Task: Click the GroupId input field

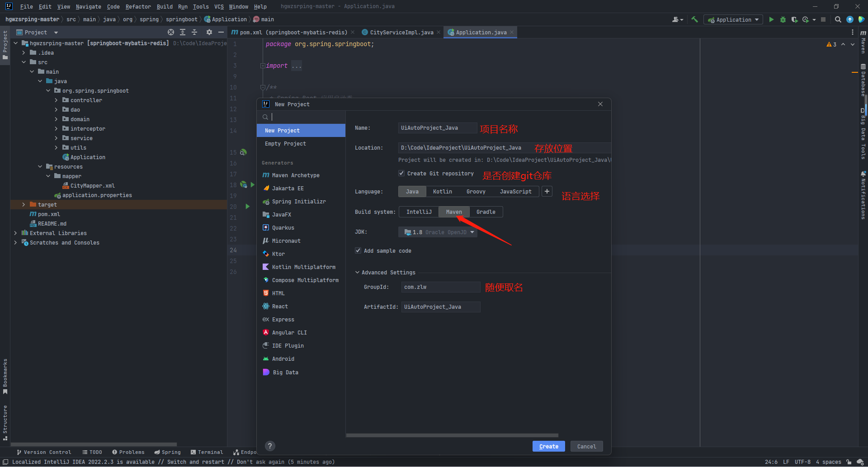Action: [x=441, y=287]
